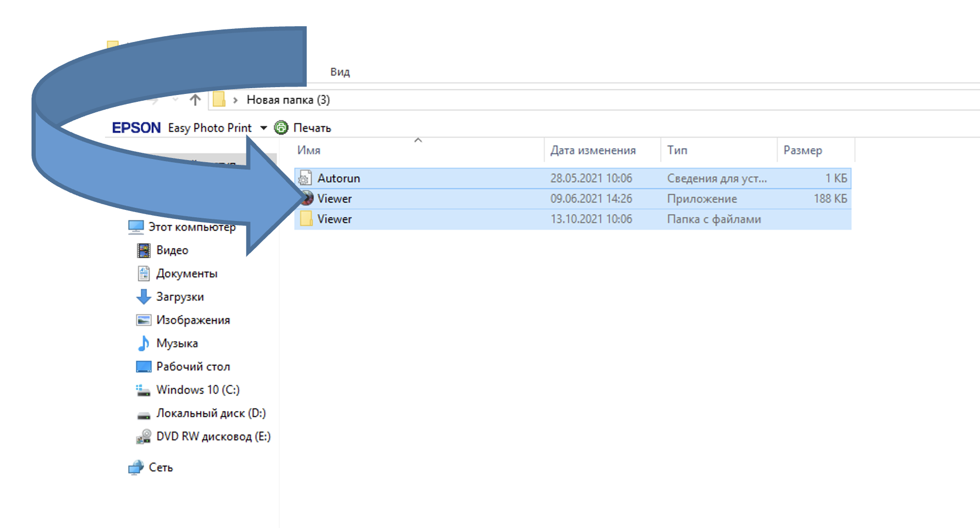980x528 pixels.
Task: Click the Video folder icon in sidebar
Action: (143, 250)
